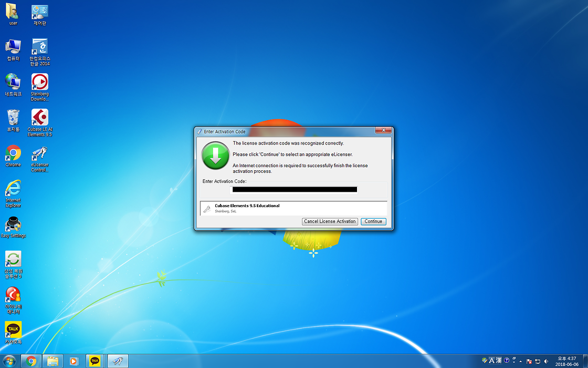Click the volume speaker tray icon

click(546, 361)
